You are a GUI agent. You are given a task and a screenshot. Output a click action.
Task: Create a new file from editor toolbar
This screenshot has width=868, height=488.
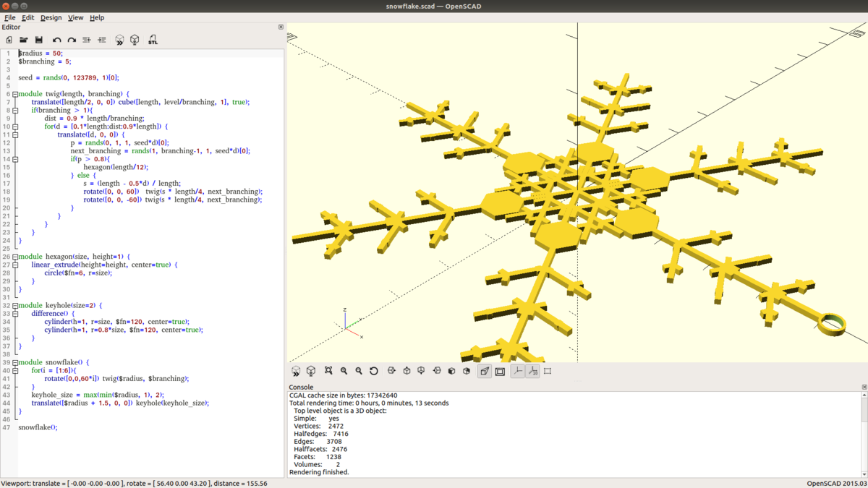coord(9,40)
